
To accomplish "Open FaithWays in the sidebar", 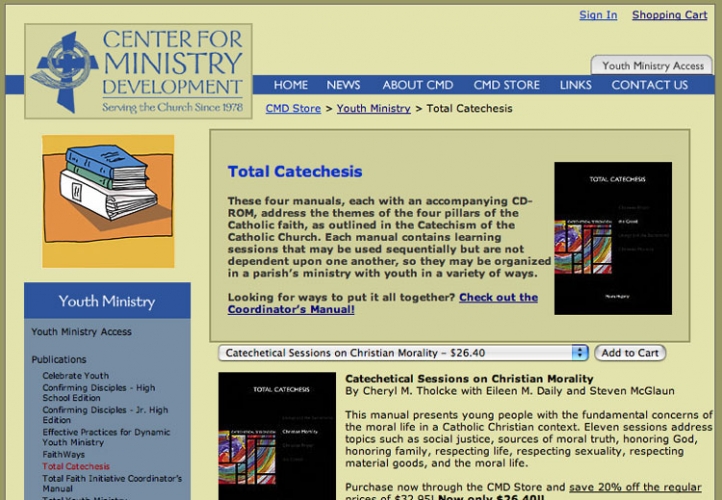I will tap(64, 454).
